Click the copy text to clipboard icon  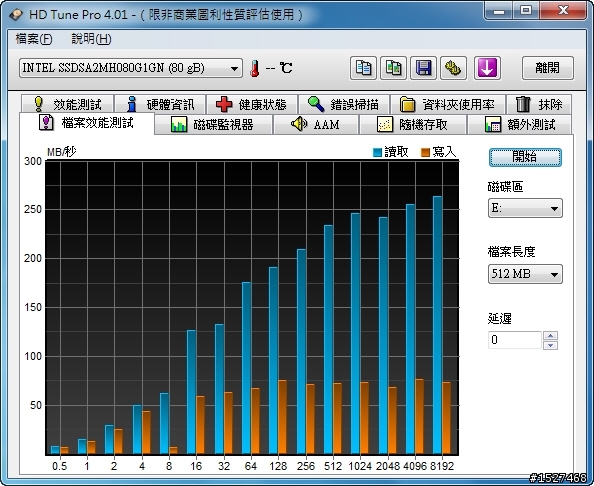pyautogui.click(x=363, y=68)
